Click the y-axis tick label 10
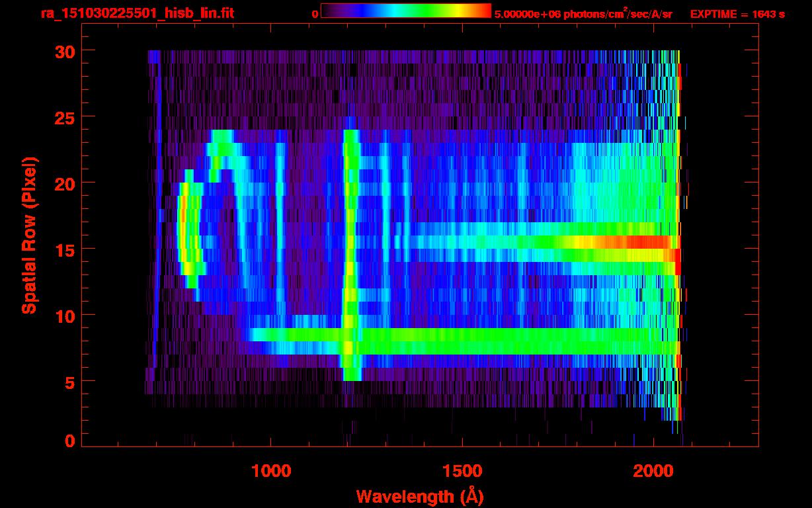812x508 pixels. (64, 315)
